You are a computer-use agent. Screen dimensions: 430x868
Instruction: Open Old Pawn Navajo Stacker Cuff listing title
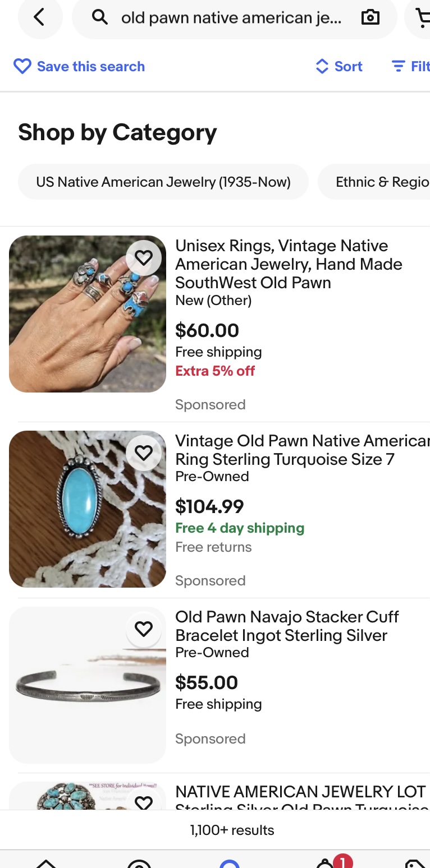pyautogui.click(x=286, y=626)
